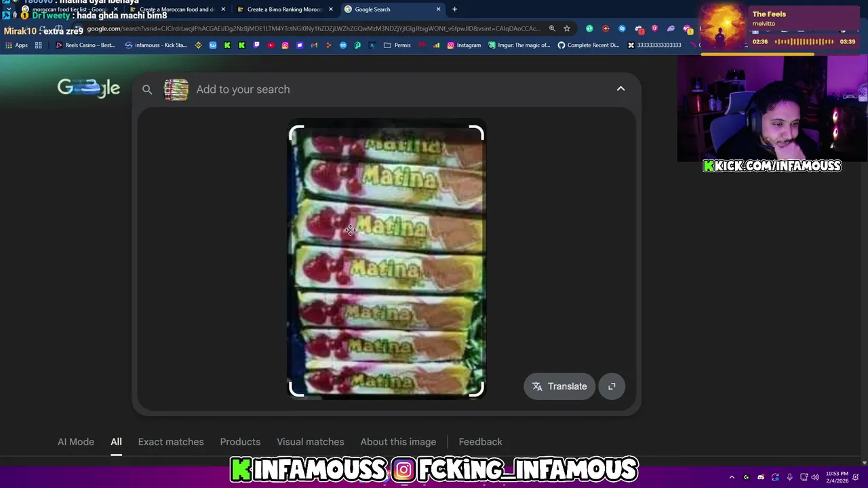Open the Twitch bookmark icon
This screenshot has width=868, height=488.
coord(256,45)
